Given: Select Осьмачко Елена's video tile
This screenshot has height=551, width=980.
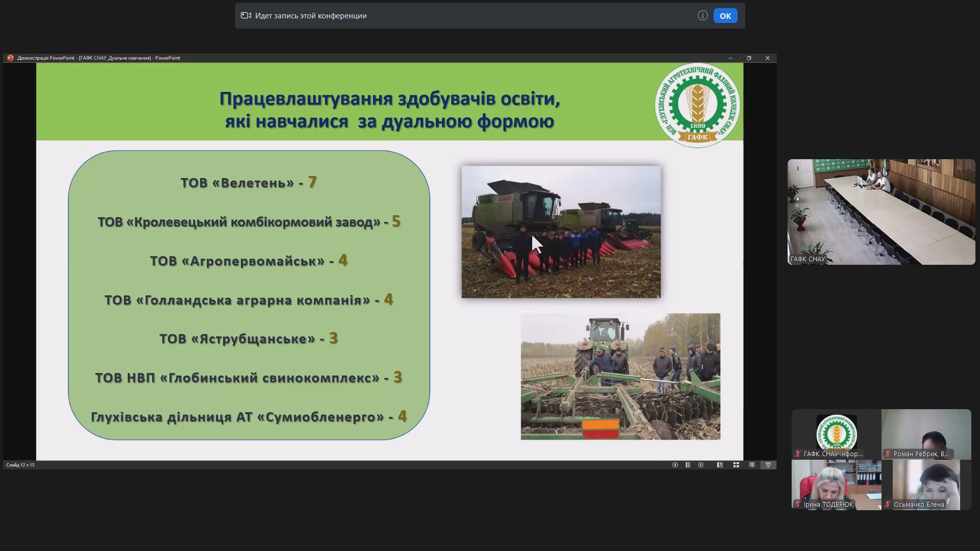Looking at the screenshot, I should pyautogui.click(x=926, y=485).
